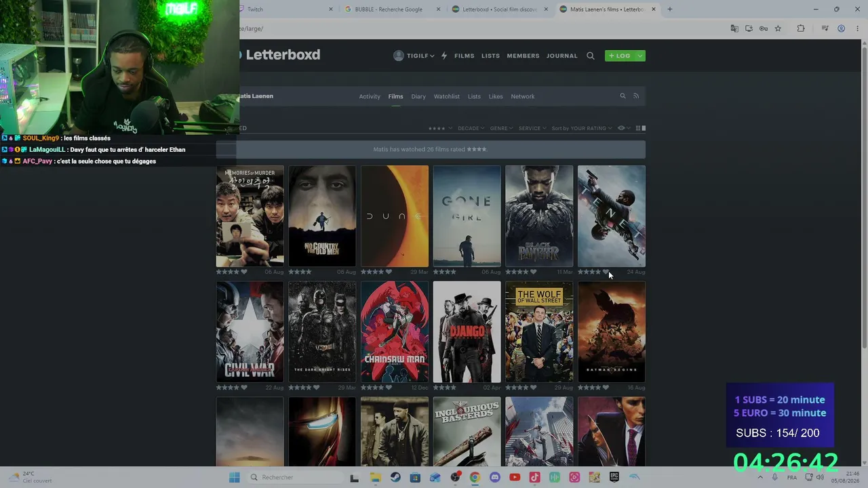Viewport: 868px width, 488px height.
Task: Toggle the like heart under Wolf of Wall Street
Action: [533, 388]
